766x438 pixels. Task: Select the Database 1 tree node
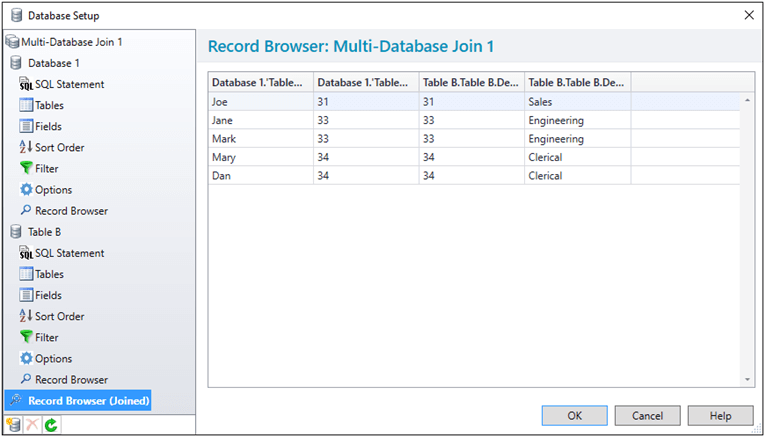(x=45, y=63)
